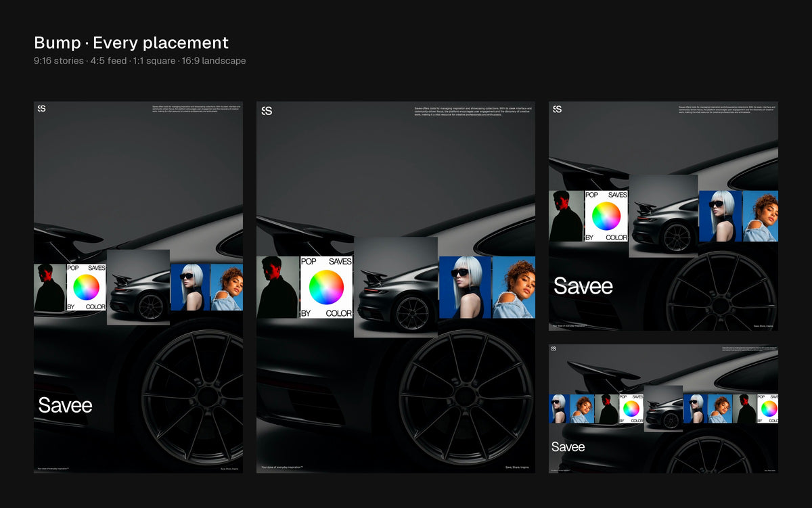Click the Savee logo in the 9:16 stories layout
This screenshot has width=812, height=508.
click(x=41, y=108)
